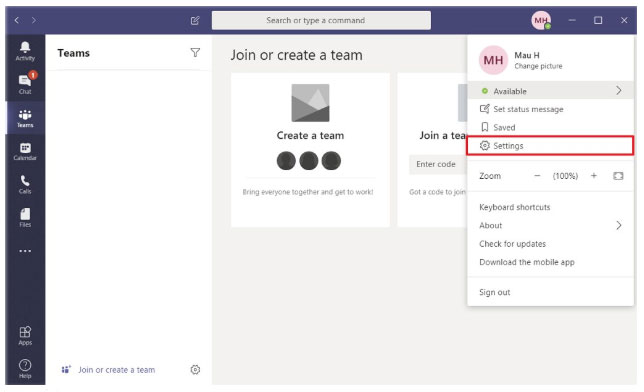Minimize the Teams window
Screen dimensions: 644x392
(572, 20)
